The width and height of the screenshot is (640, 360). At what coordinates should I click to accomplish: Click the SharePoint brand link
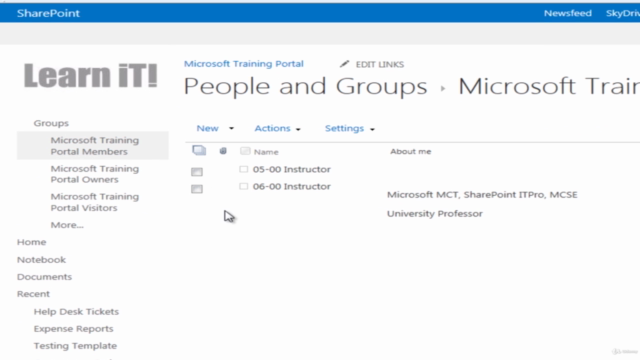point(48,13)
